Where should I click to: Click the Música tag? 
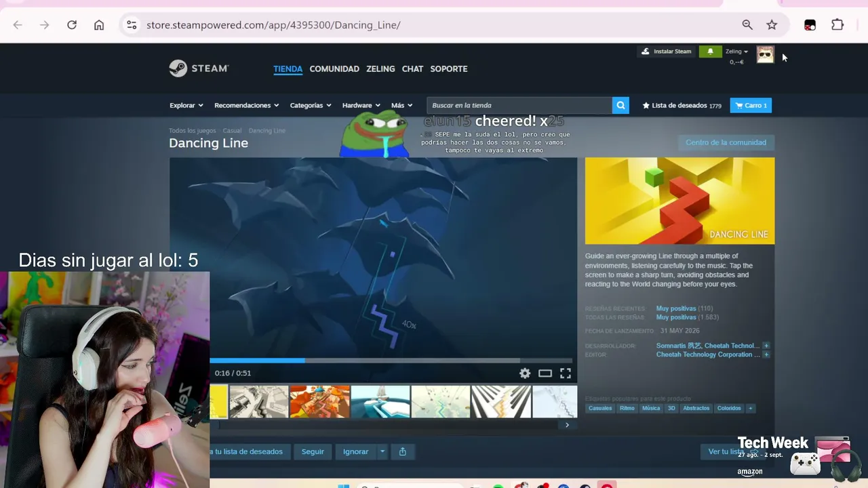click(651, 408)
